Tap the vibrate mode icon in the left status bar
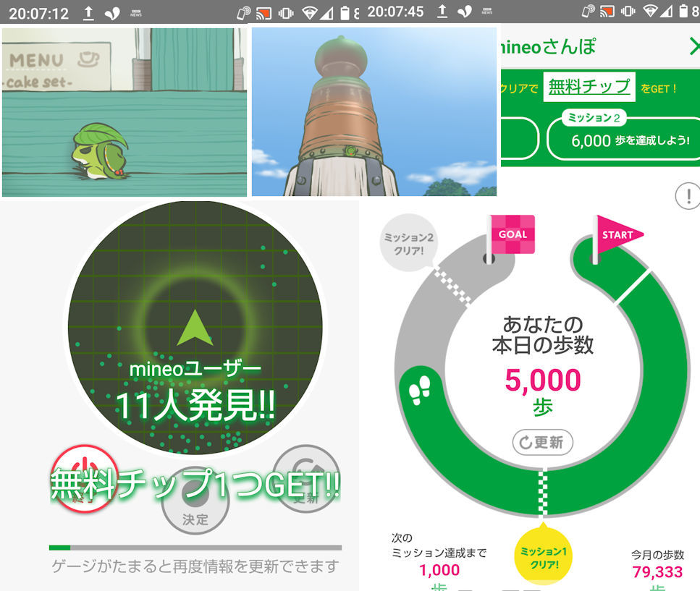Screen dimensions: 700x591 [286, 13]
